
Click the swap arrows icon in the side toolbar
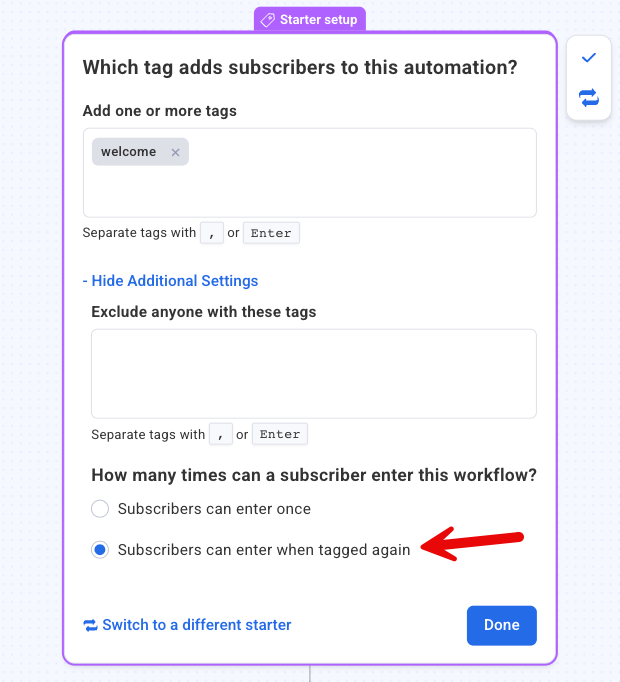pos(588,97)
